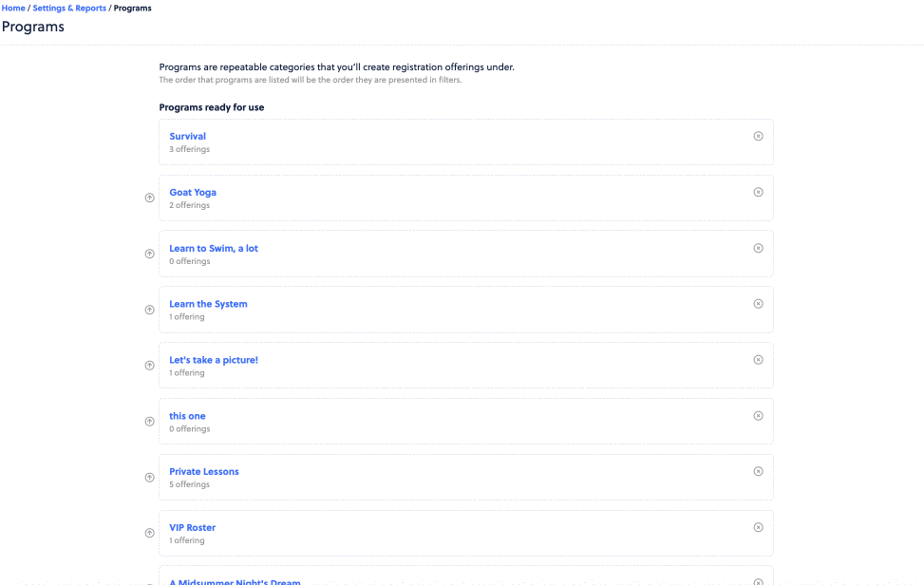Remove the Let's take a picture! program

click(758, 360)
